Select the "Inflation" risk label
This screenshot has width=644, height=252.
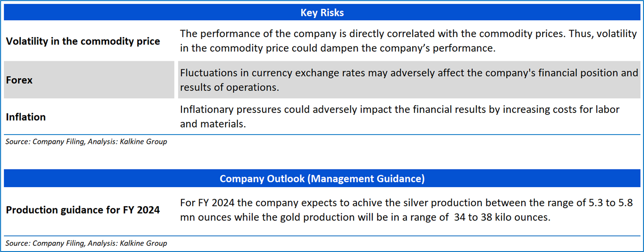pos(26,117)
